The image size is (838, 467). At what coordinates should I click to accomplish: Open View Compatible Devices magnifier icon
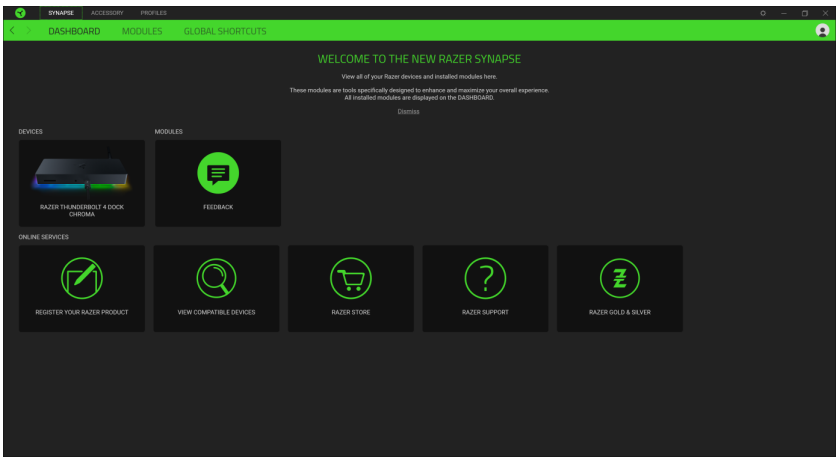pyautogui.click(x=216, y=276)
